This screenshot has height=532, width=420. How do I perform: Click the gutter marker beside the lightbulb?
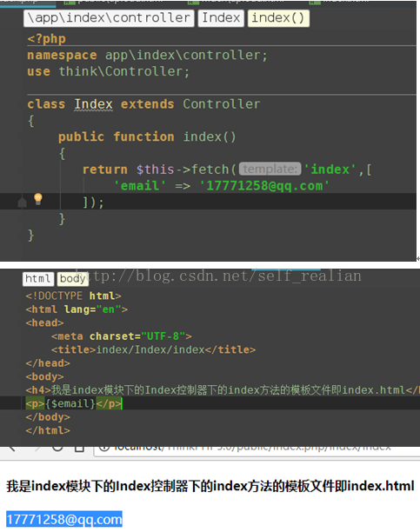[x=22, y=203]
